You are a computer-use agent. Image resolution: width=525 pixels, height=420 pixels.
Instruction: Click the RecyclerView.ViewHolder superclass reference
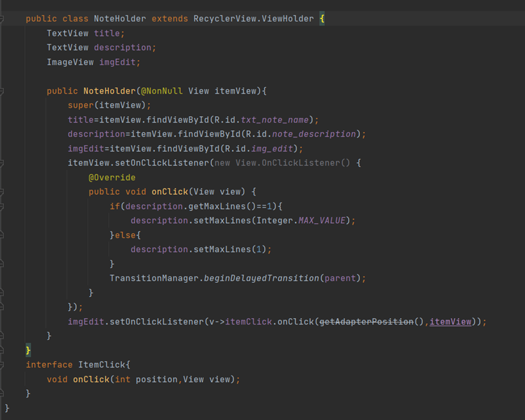coord(253,19)
